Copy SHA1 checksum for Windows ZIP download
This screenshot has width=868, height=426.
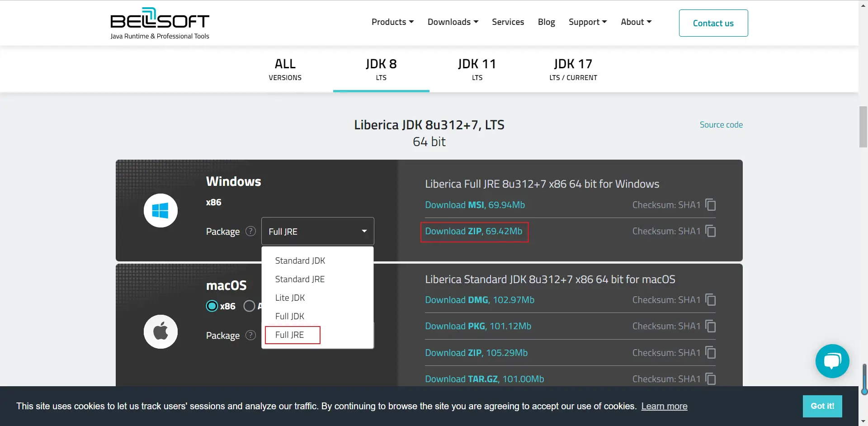tap(710, 231)
